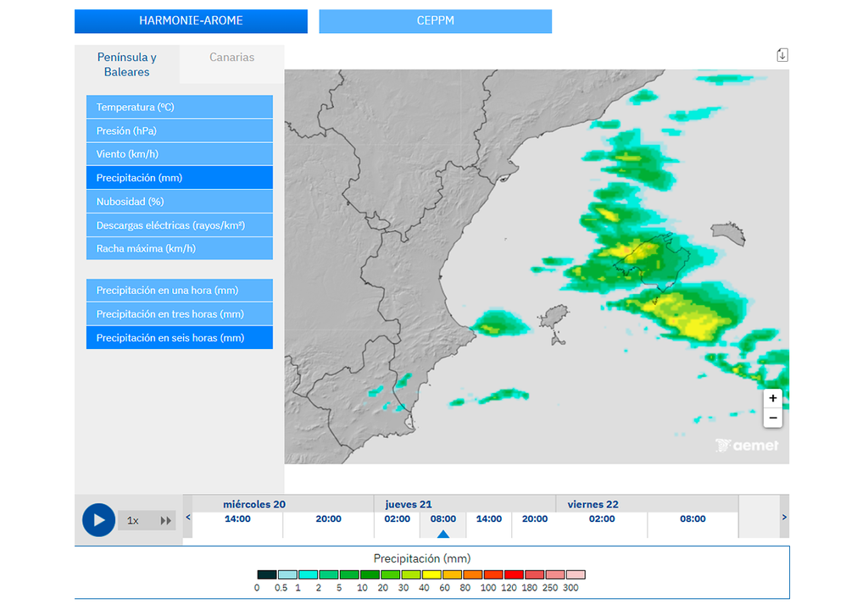Switch to the Canarias region tab
The width and height of the screenshot is (868, 610).
coord(232,58)
